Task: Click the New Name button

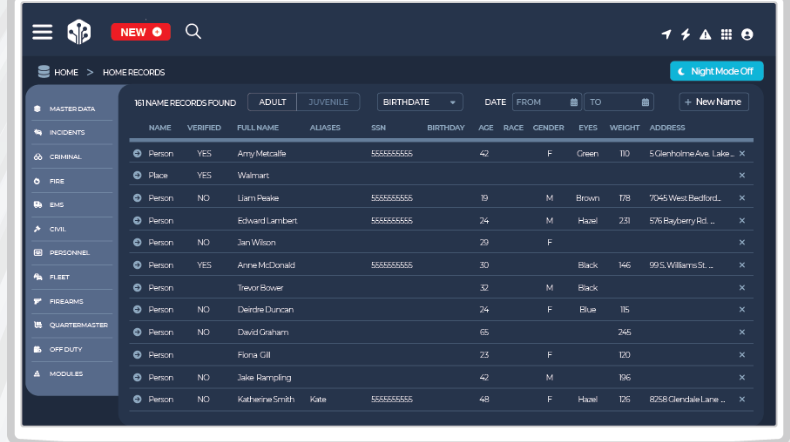Action: [x=713, y=102]
